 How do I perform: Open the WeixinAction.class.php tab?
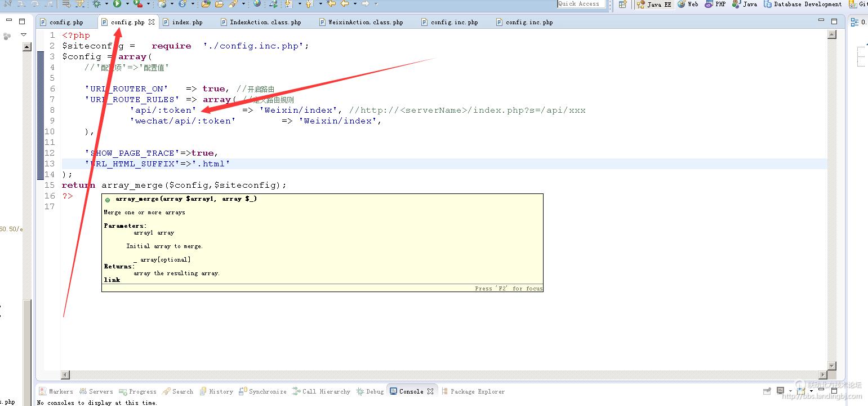click(366, 23)
